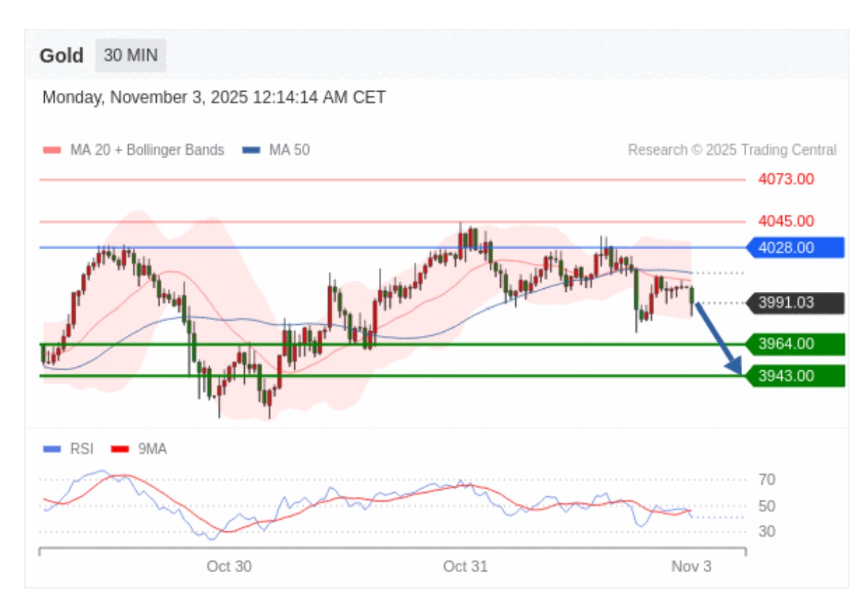Screen dimensions: 868x614
Task: Click the faint download icon at bottom right
Action: point(822,555)
